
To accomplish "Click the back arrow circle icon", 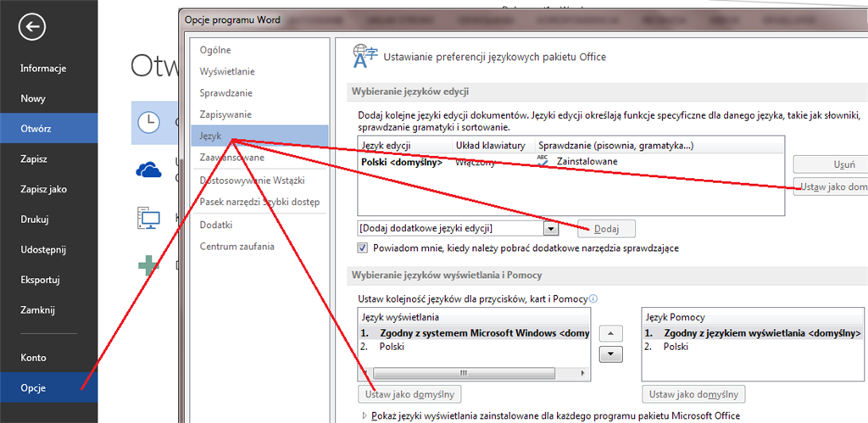I will pos(31,27).
